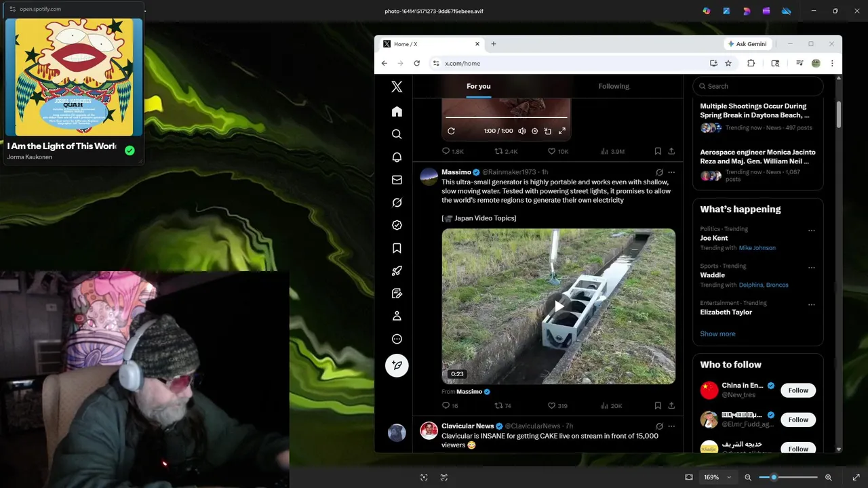Open Bookmarks icon in X sidebar
The image size is (868, 488).
tap(397, 248)
